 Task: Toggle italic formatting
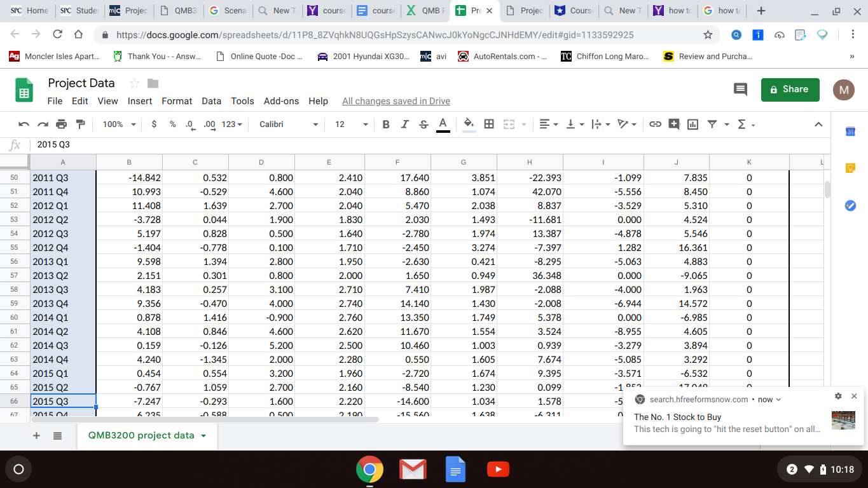point(405,125)
